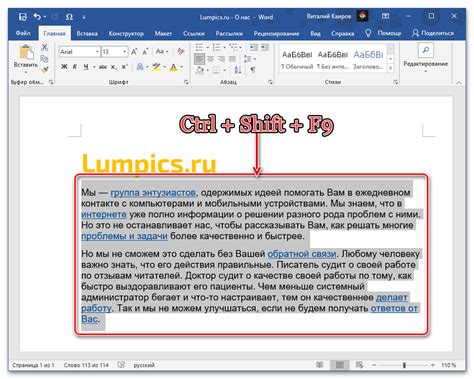Click the Decrease Indent icon
Screen dimensions: 474x379
pos(254,47)
